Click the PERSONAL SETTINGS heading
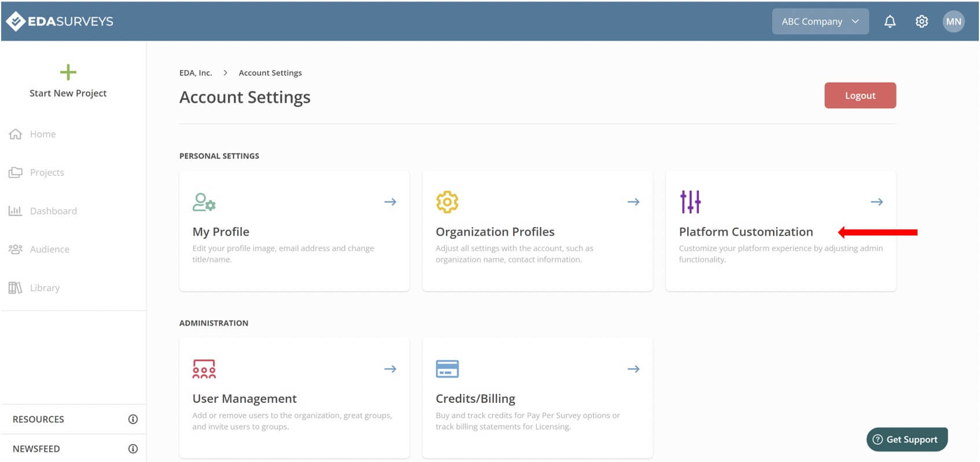Viewport: 980px width, 462px height. (219, 156)
